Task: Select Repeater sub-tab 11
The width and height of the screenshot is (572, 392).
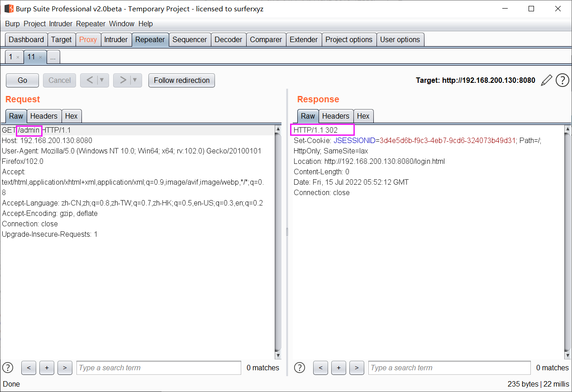Action: point(31,57)
